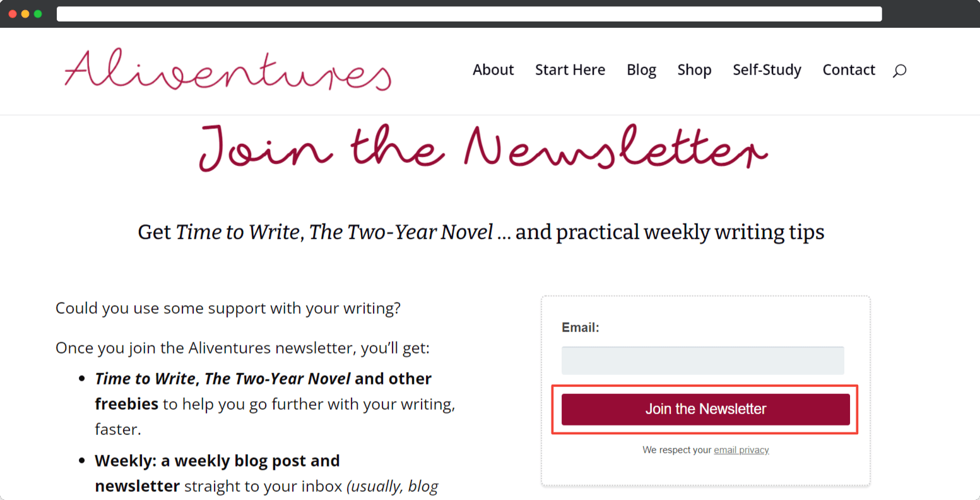Go to the Start Here page
This screenshot has height=500, width=980.
coord(570,70)
